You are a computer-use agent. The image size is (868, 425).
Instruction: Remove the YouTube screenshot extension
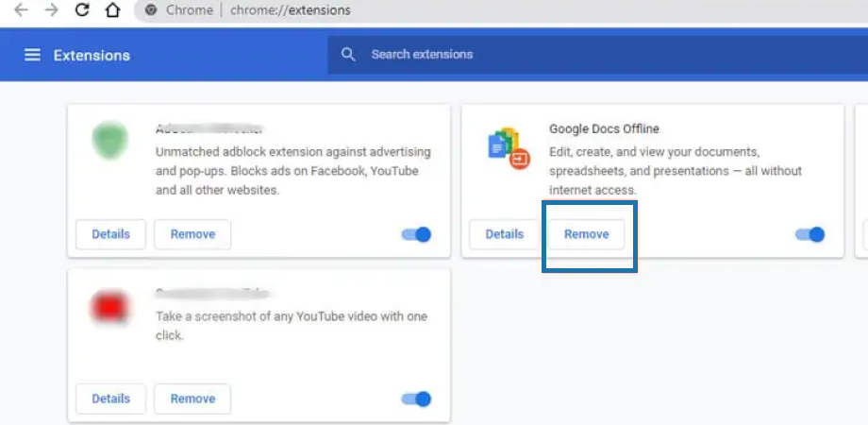point(192,399)
